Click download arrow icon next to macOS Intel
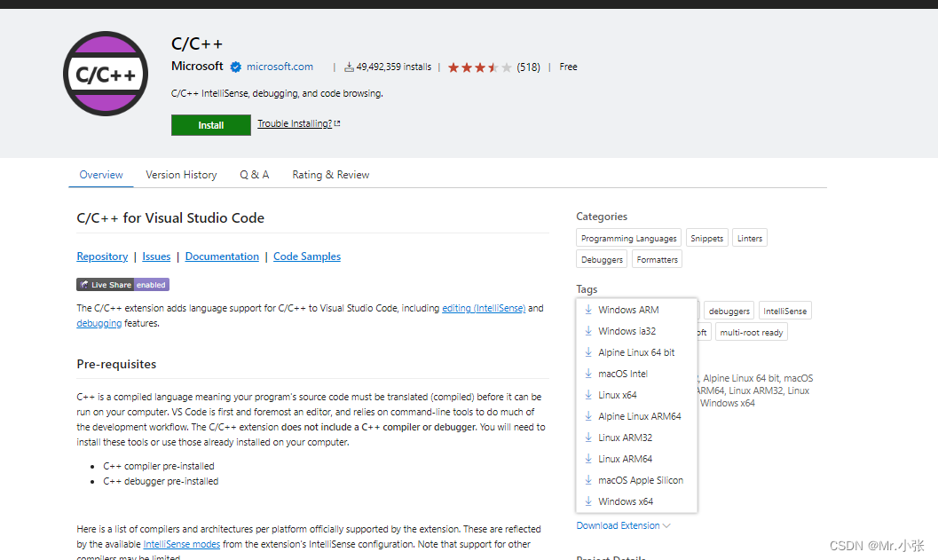The width and height of the screenshot is (938, 560). point(588,374)
